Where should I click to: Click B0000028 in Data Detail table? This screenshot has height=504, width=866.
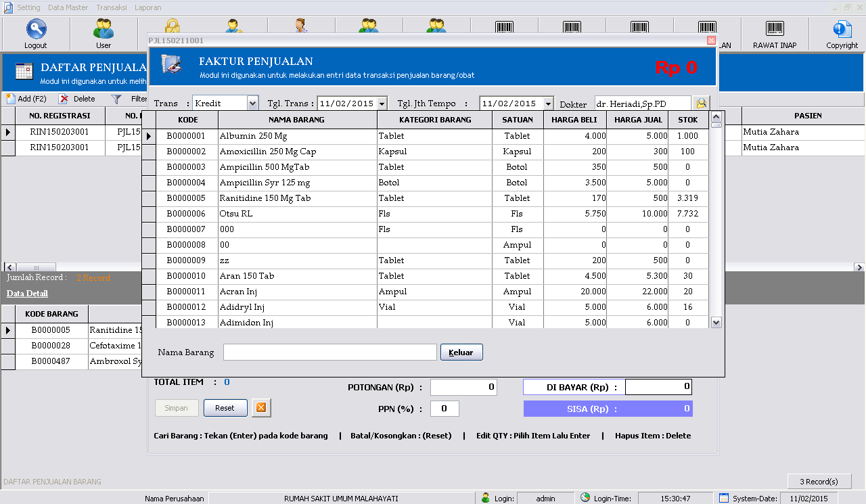click(x=51, y=346)
